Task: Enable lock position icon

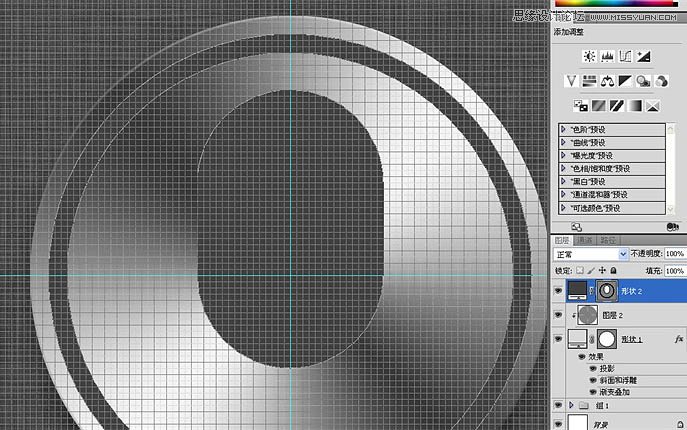Action: [602, 271]
